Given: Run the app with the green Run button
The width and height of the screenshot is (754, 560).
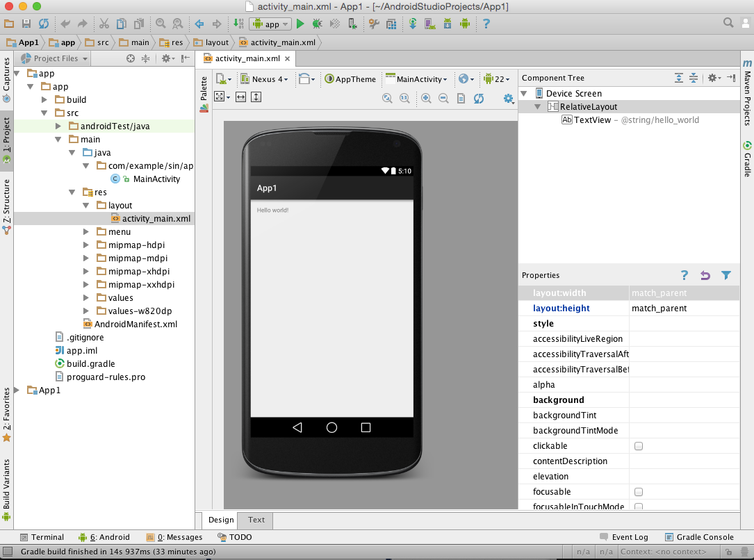Looking at the screenshot, I should [x=300, y=24].
